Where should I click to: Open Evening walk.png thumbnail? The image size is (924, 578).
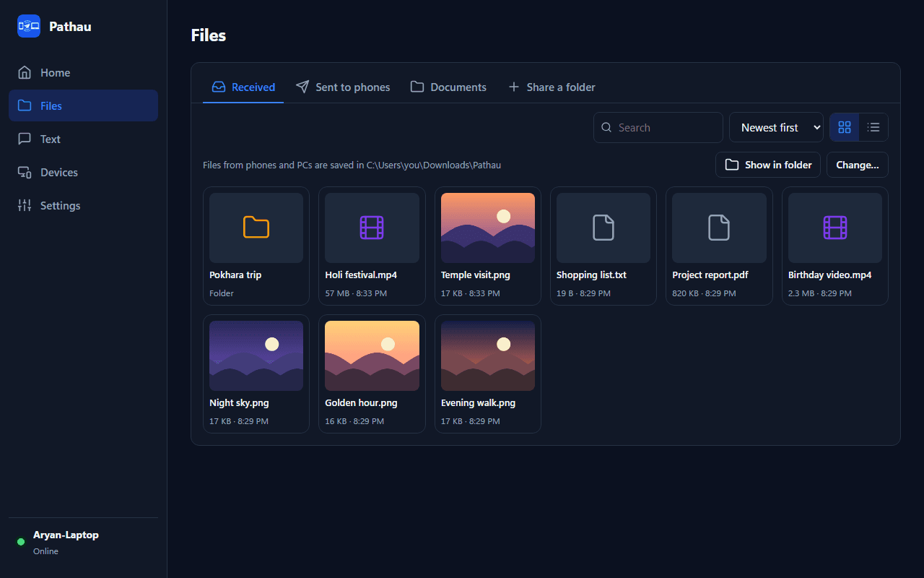click(488, 355)
